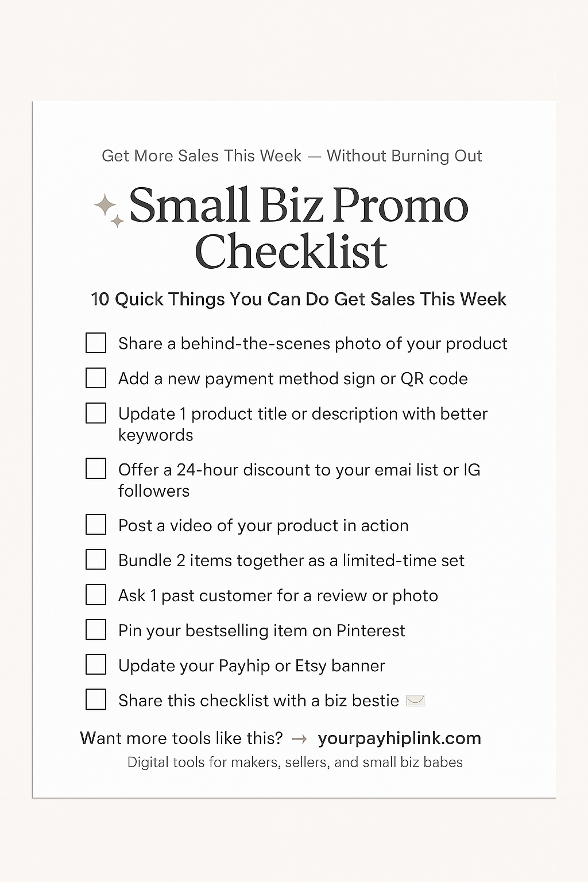Tick 'Bundle 2 items together' checkbox
This screenshot has height=882, width=588.
(x=96, y=559)
